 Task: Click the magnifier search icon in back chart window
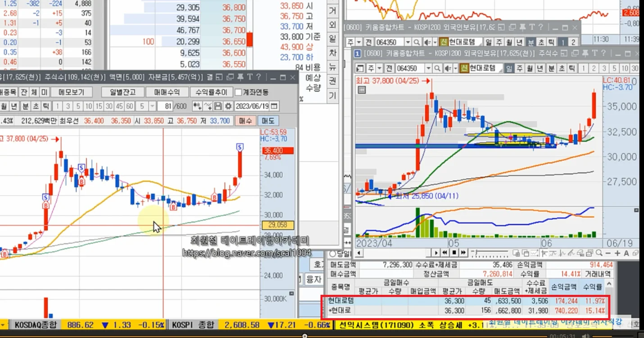pos(417,42)
